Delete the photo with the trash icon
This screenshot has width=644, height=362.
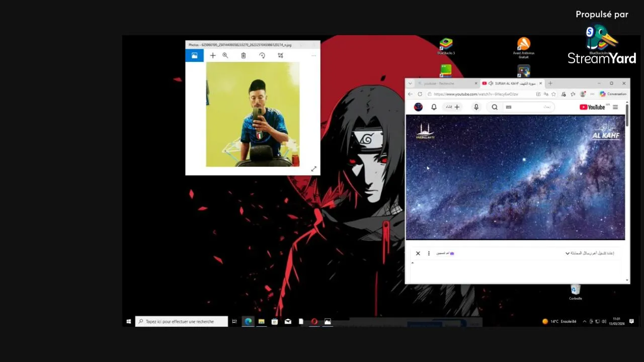(x=244, y=55)
